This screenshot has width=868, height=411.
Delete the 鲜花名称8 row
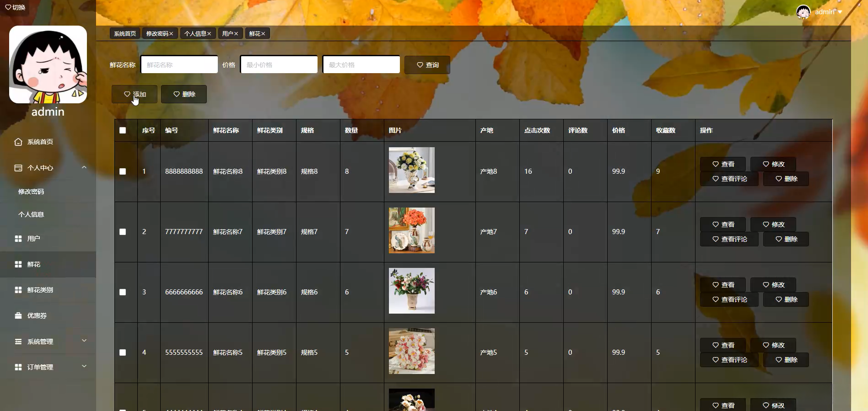pos(786,179)
